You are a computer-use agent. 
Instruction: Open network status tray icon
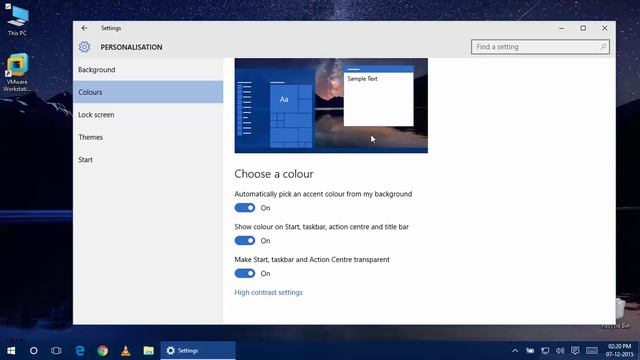tap(545, 351)
